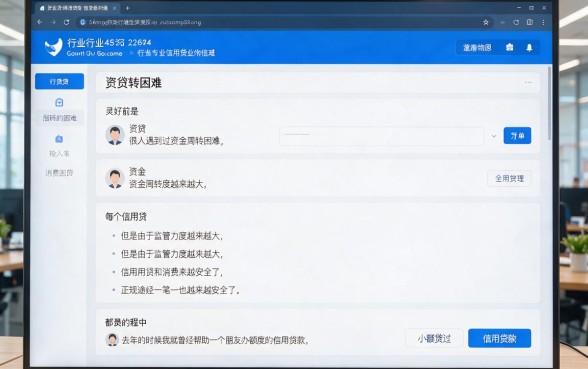Click the browser back arrow
This screenshot has width=588, height=369.
(x=40, y=22)
